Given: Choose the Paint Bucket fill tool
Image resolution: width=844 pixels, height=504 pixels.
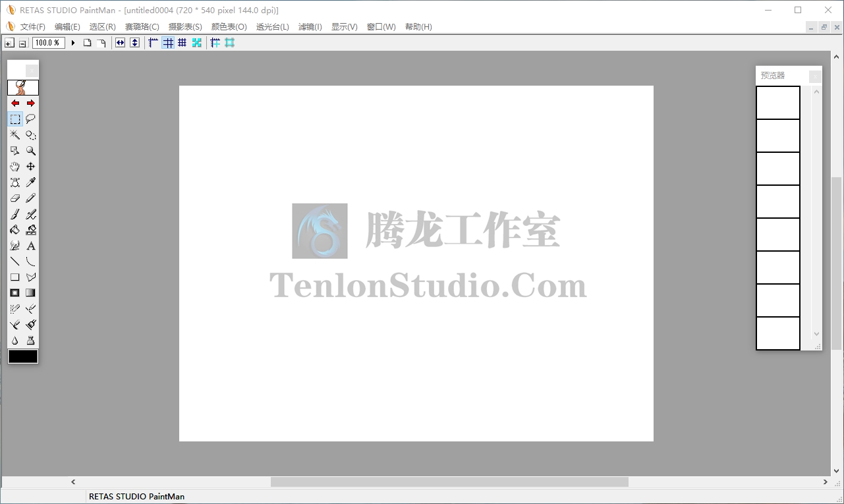Looking at the screenshot, I should pyautogui.click(x=14, y=230).
